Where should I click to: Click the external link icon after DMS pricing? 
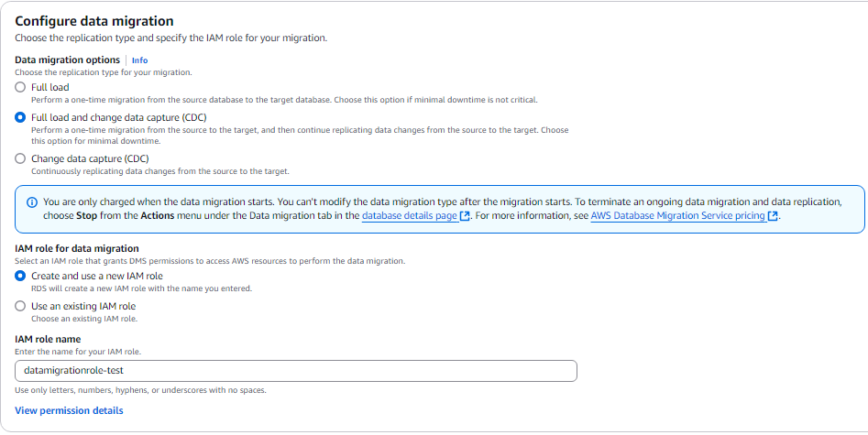(773, 216)
